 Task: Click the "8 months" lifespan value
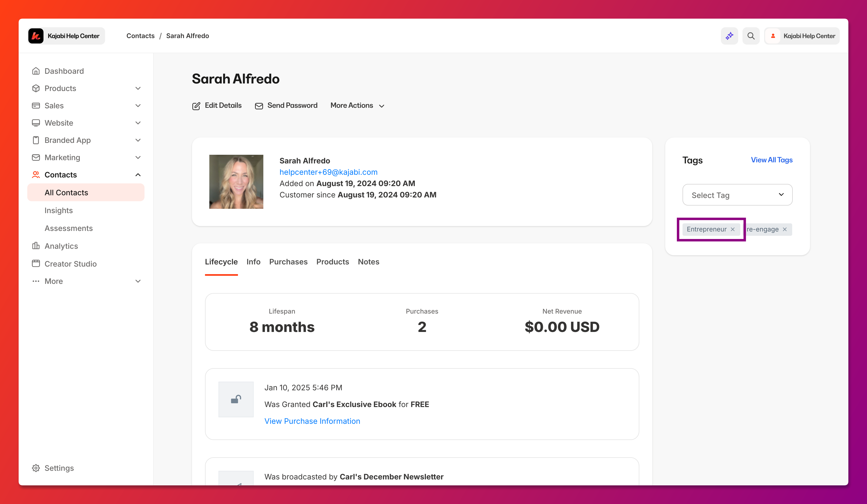(x=282, y=327)
